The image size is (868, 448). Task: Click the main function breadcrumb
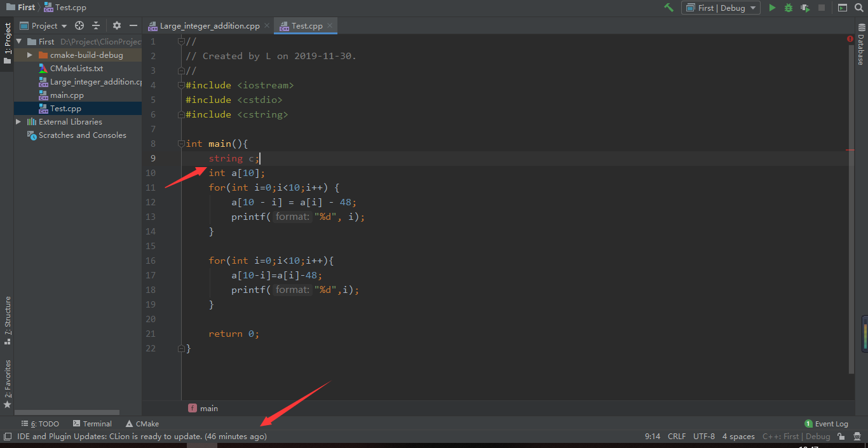coord(203,409)
